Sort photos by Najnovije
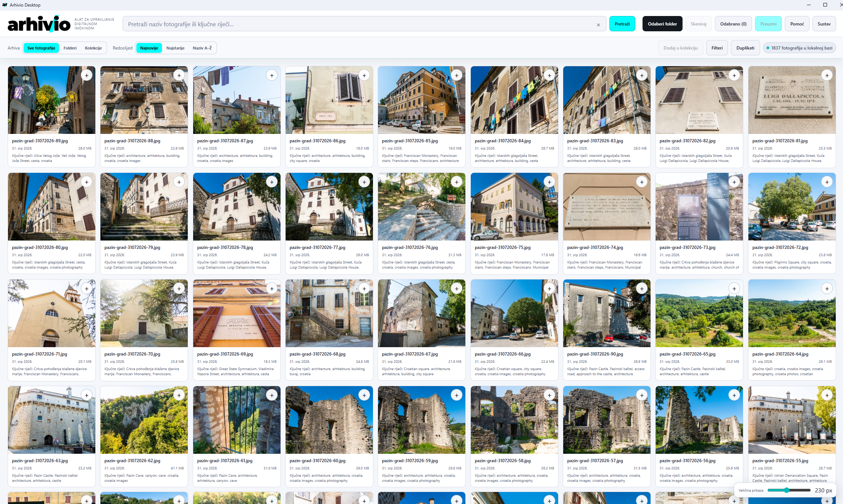This screenshot has width=843, height=504. (149, 48)
